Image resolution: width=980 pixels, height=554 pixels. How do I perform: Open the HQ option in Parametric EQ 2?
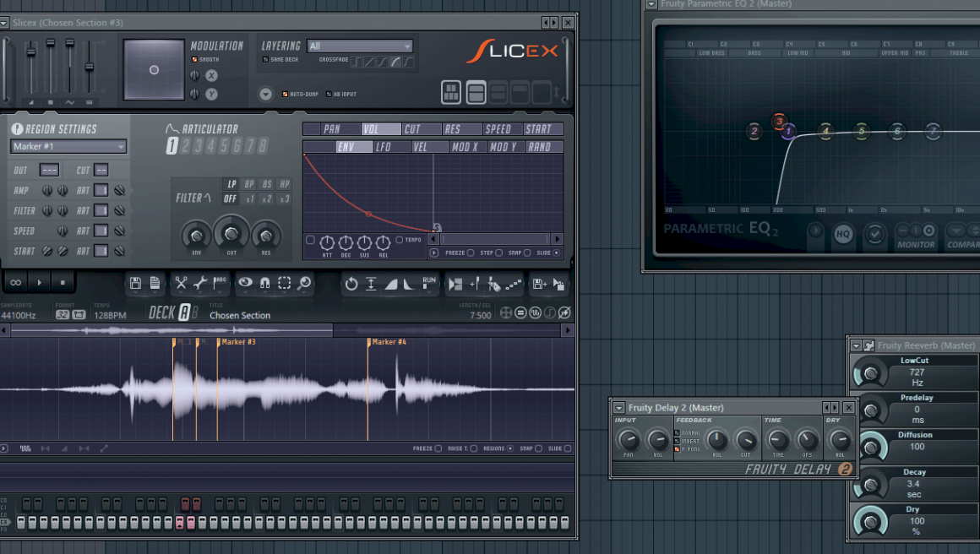(x=842, y=236)
